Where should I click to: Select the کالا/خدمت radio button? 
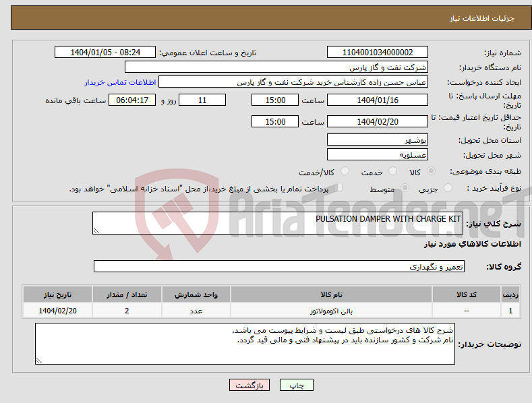coord(345,171)
